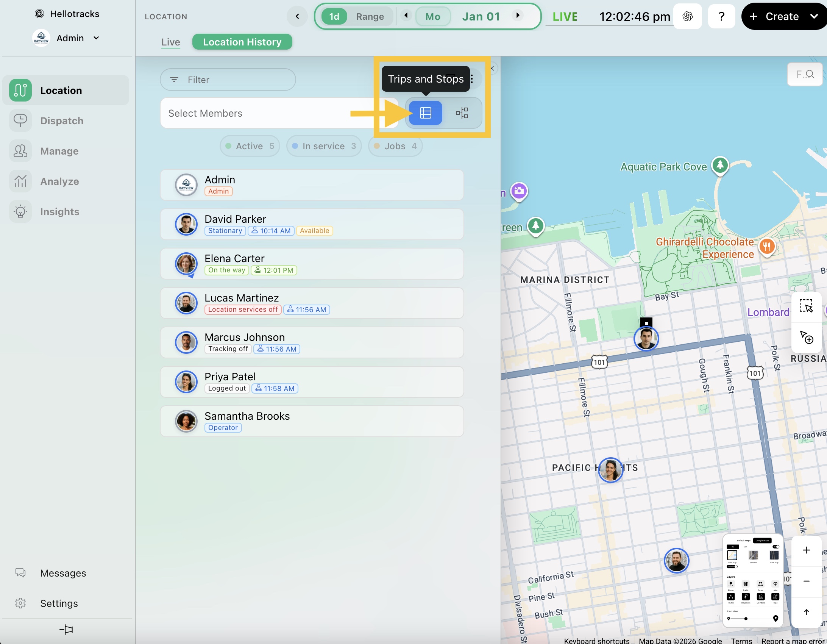Toggle the Jobs filter chip

point(395,146)
